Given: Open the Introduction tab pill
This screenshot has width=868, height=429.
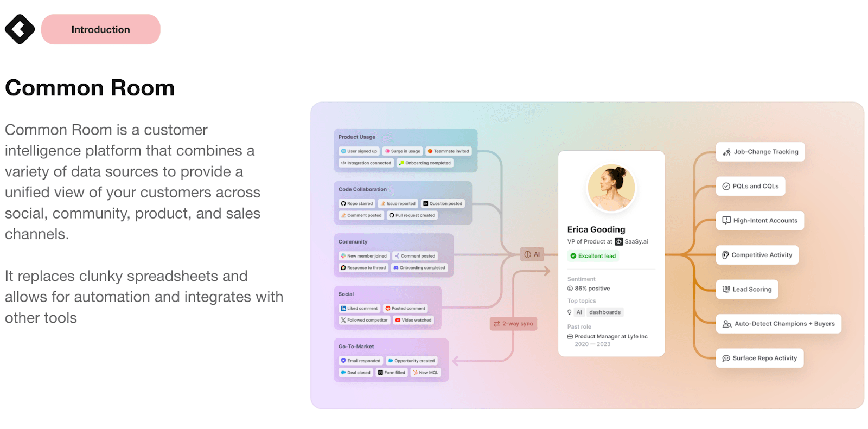Looking at the screenshot, I should [x=101, y=29].
